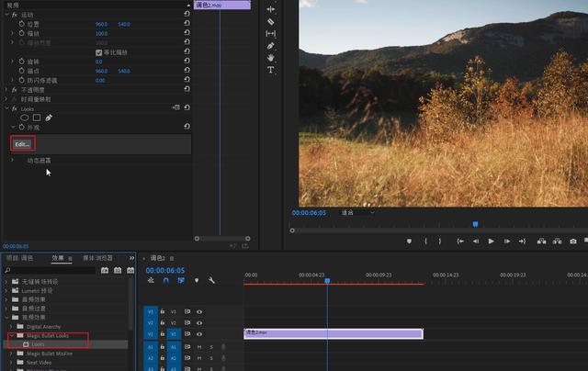Click the Edit... button for Looks

(x=22, y=144)
